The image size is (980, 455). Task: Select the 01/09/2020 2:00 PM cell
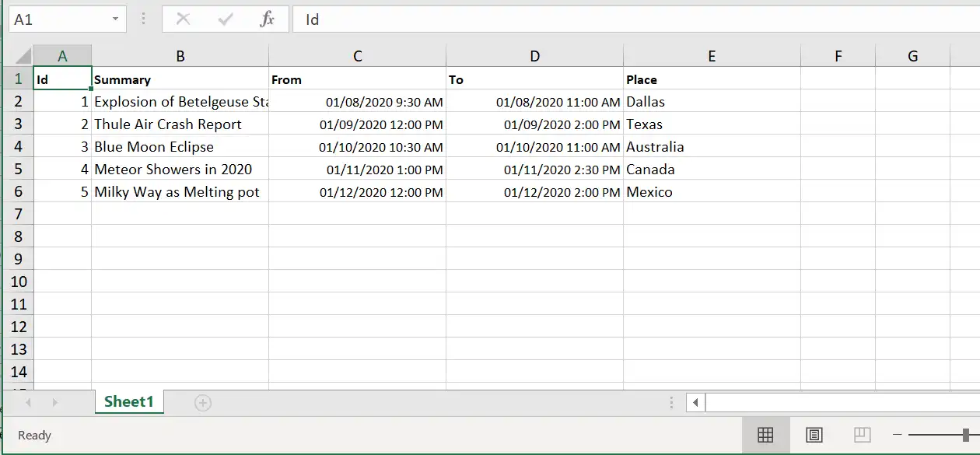coord(535,124)
